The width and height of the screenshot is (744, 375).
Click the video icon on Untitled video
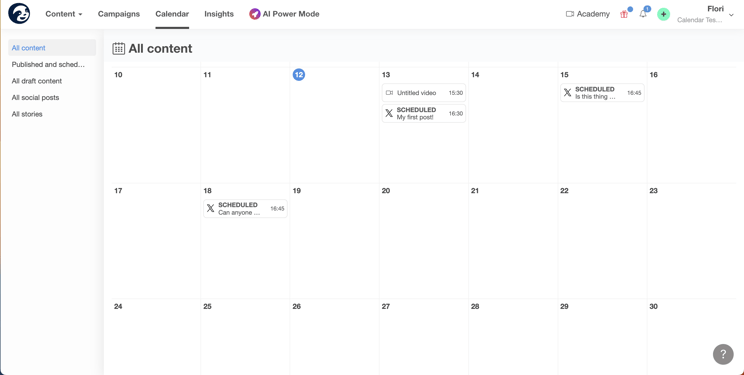click(x=389, y=93)
